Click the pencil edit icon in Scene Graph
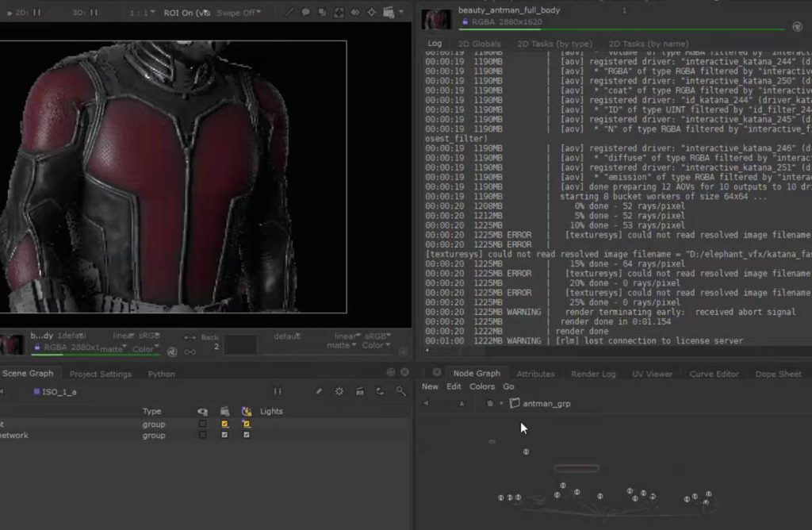812x530 pixels. tap(319, 391)
